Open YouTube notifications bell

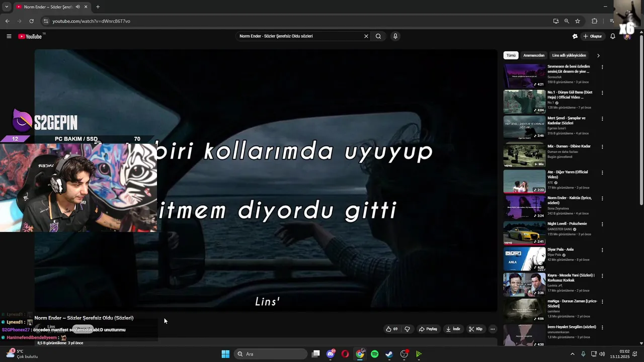point(613,36)
